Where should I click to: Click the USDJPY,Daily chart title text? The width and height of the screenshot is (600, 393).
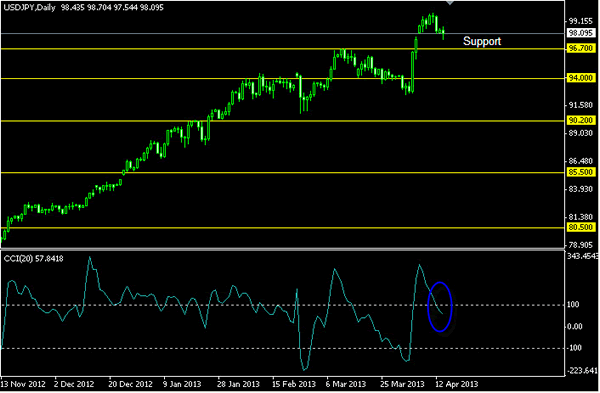pyautogui.click(x=29, y=7)
